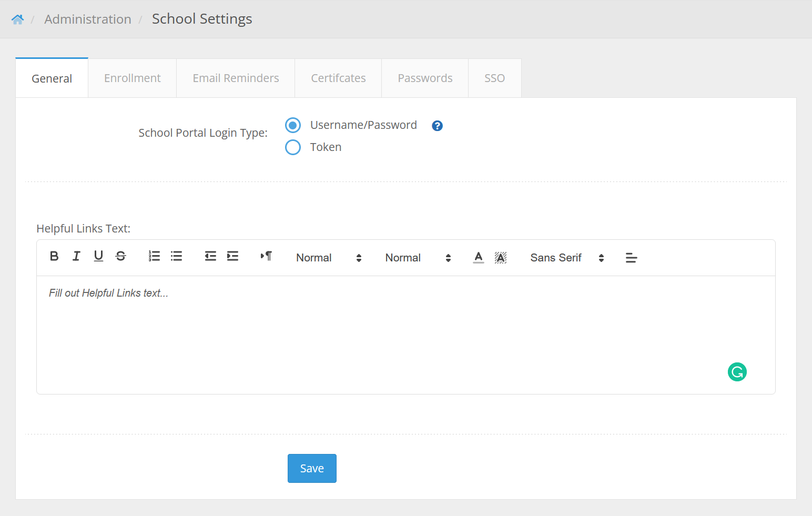
Task: Select Username/Password login type
Action: (x=293, y=125)
